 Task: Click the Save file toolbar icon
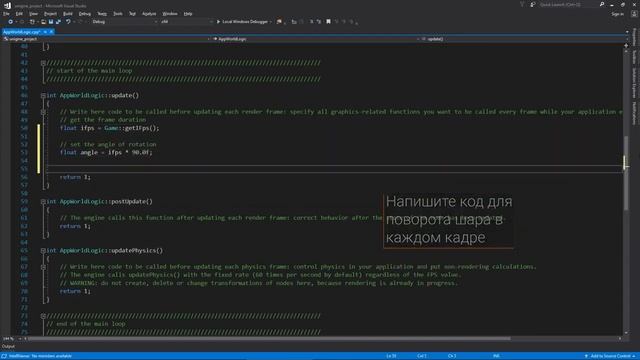(x=51, y=22)
